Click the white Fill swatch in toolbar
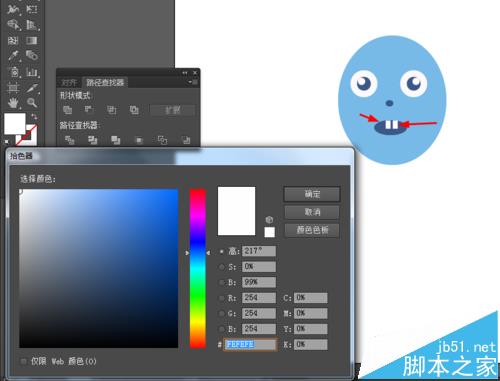This screenshot has width=500, height=381. pos(15,124)
